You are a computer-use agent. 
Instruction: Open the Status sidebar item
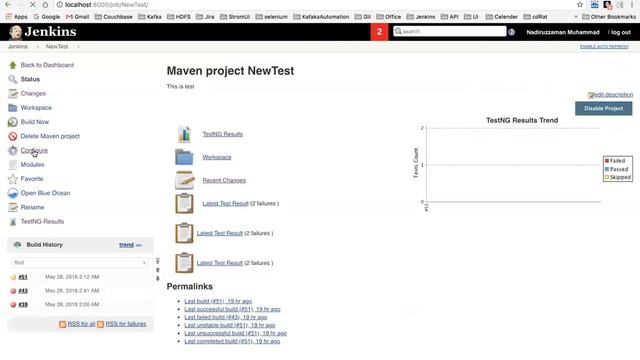(30, 79)
